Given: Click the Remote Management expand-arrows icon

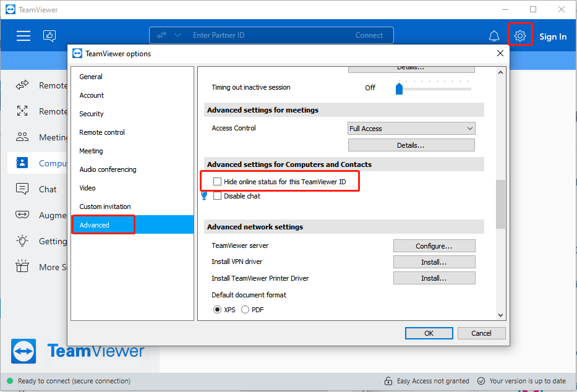Looking at the screenshot, I should 22,111.
